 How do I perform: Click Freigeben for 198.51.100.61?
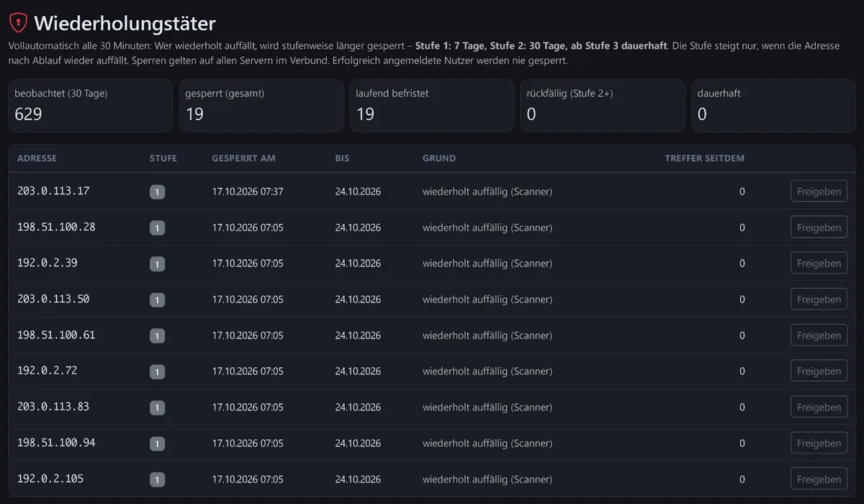[x=819, y=336]
